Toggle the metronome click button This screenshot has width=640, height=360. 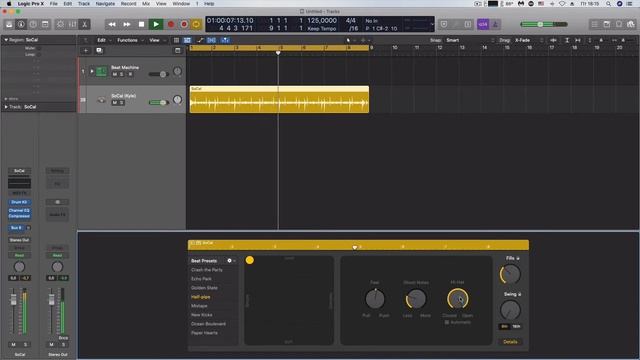[x=495, y=24]
